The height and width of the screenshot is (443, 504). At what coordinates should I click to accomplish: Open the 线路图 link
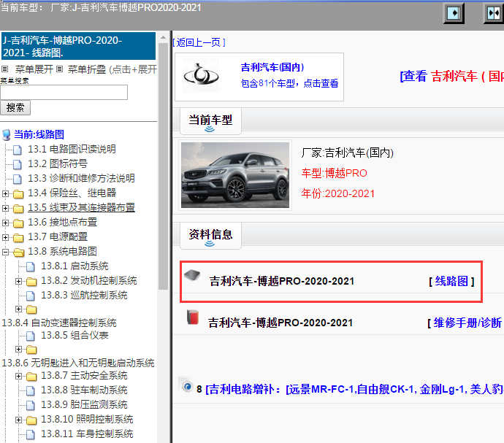[451, 282]
